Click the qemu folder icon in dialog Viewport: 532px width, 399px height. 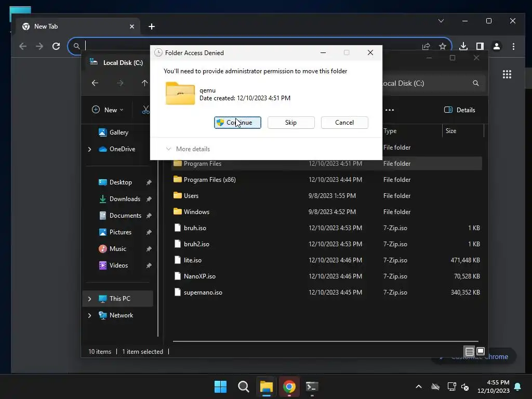(180, 94)
